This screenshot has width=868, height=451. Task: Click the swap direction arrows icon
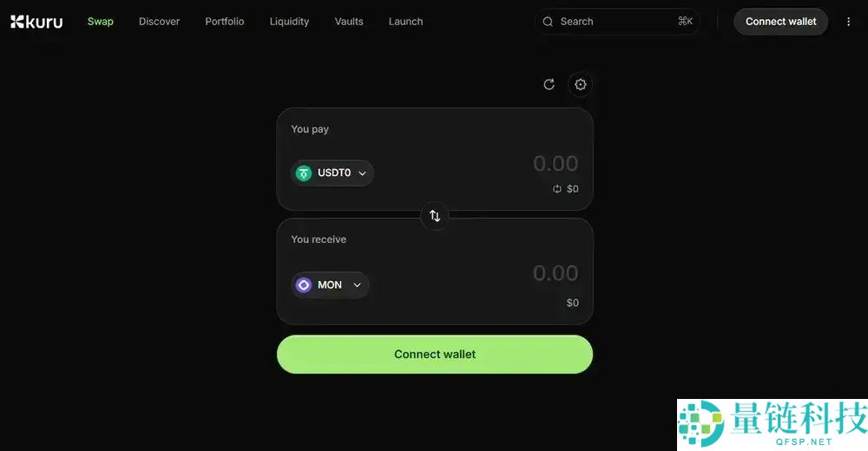435,216
